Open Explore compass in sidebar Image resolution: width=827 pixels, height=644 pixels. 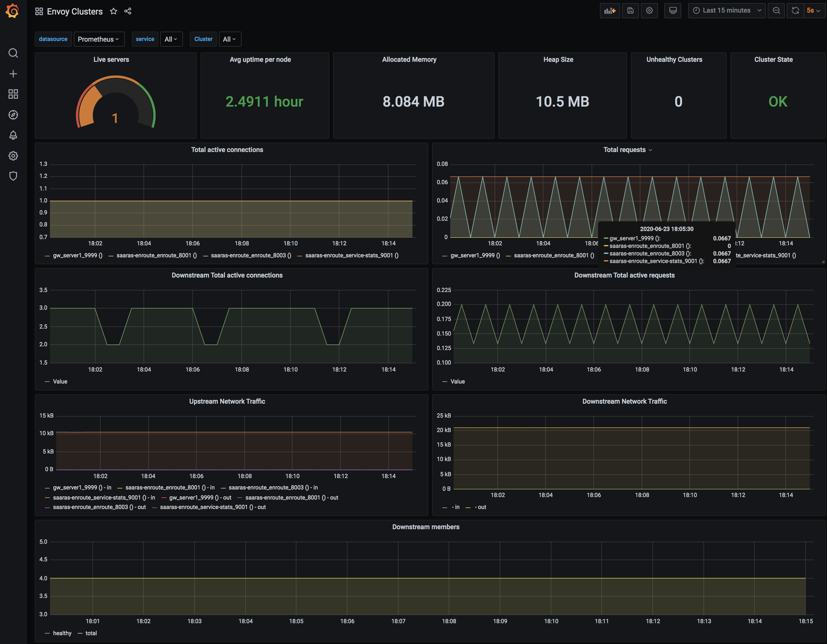click(x=13, y=115)
